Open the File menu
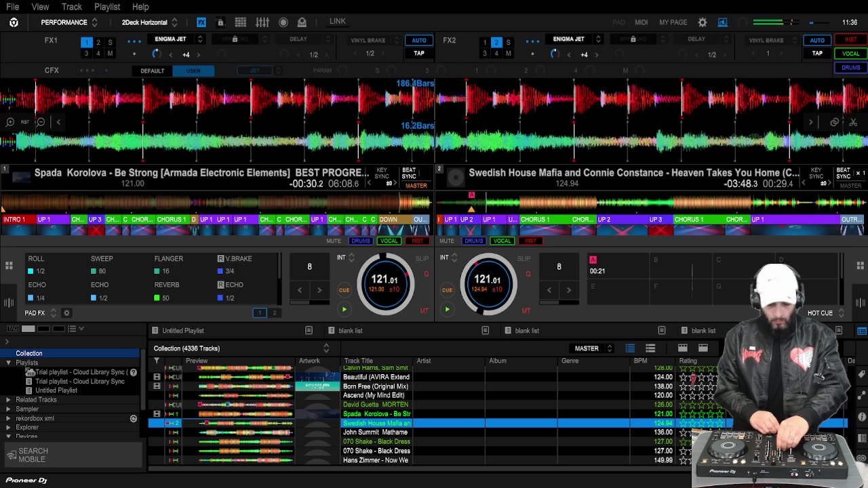This screenshot has height=488, width=868. point(12,7)
